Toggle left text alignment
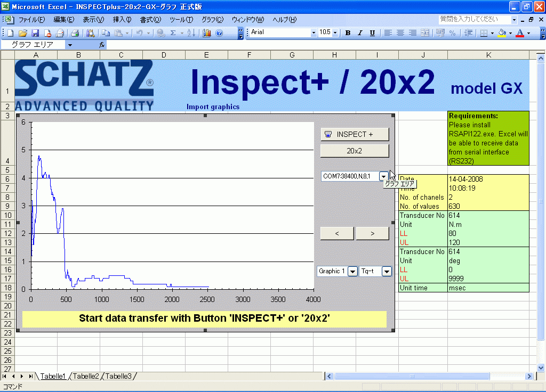The height and width of the screenshot is (392, 546). (x=388, y=33)
